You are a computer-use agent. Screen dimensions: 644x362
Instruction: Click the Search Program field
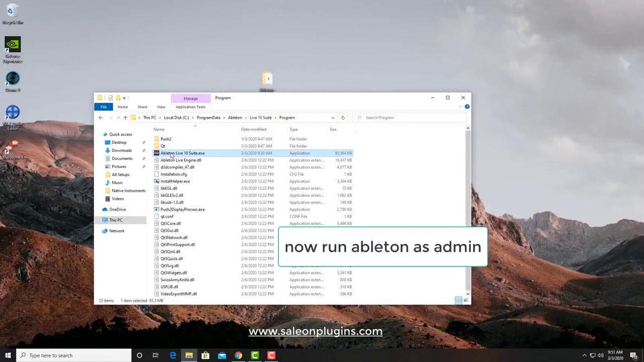pos(410,118)
